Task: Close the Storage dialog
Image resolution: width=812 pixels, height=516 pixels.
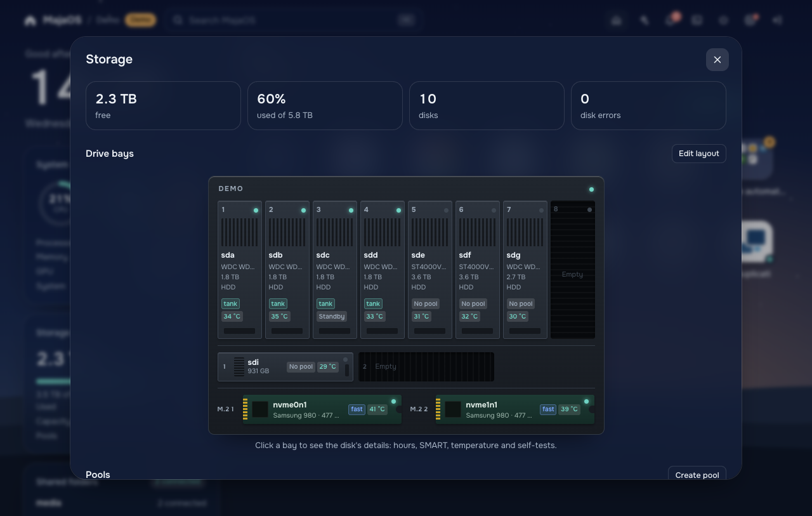Action: 717,60
